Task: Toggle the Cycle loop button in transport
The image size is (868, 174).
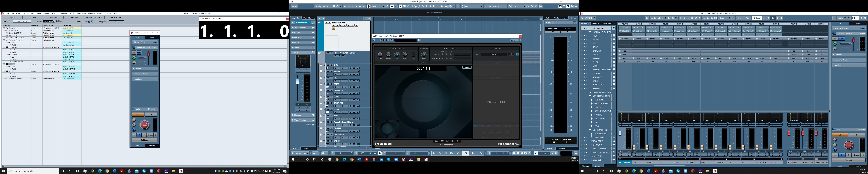Action: (458, 153)
